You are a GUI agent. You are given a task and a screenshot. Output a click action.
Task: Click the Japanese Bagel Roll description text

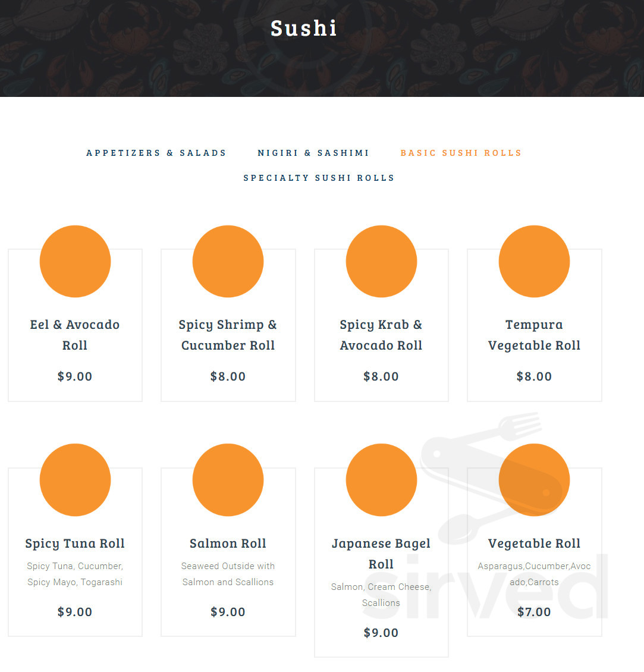381,595
